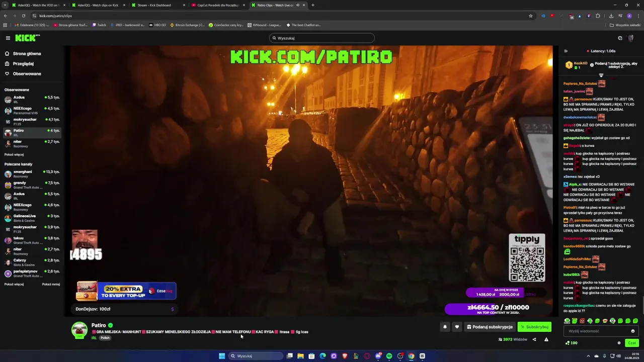644x362 pixels.
Task: Open site info icon in address bar
Action: 34,16
